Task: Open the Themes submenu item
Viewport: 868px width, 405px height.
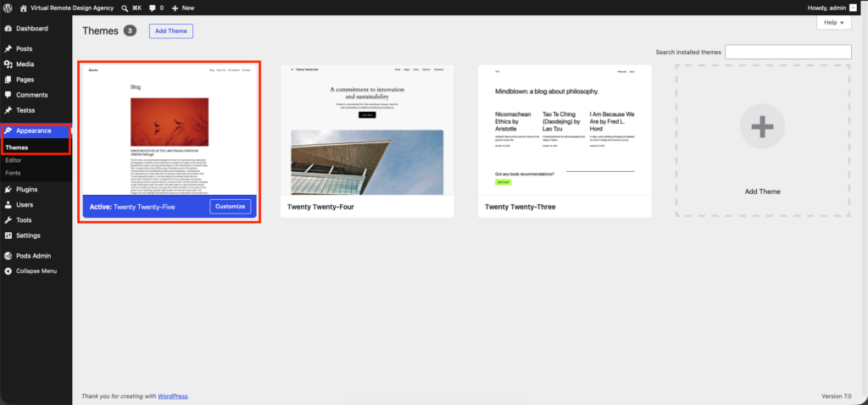Action: (17, 147)
